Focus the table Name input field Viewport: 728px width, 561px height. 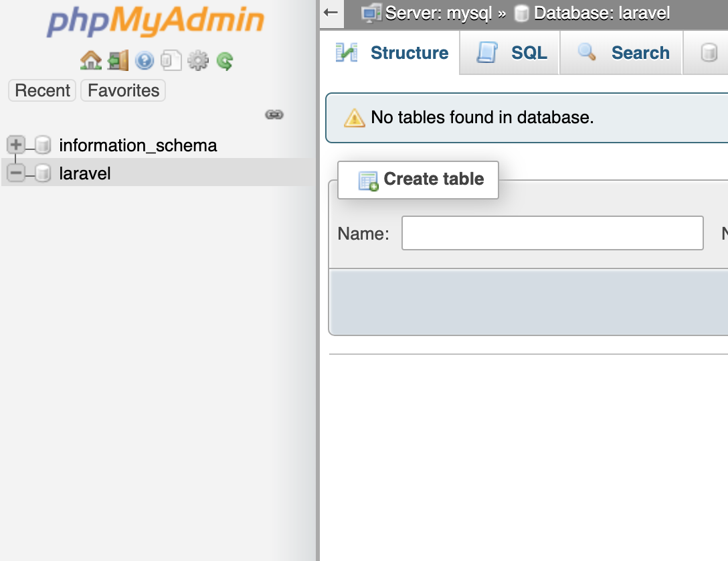coord(552,233)
